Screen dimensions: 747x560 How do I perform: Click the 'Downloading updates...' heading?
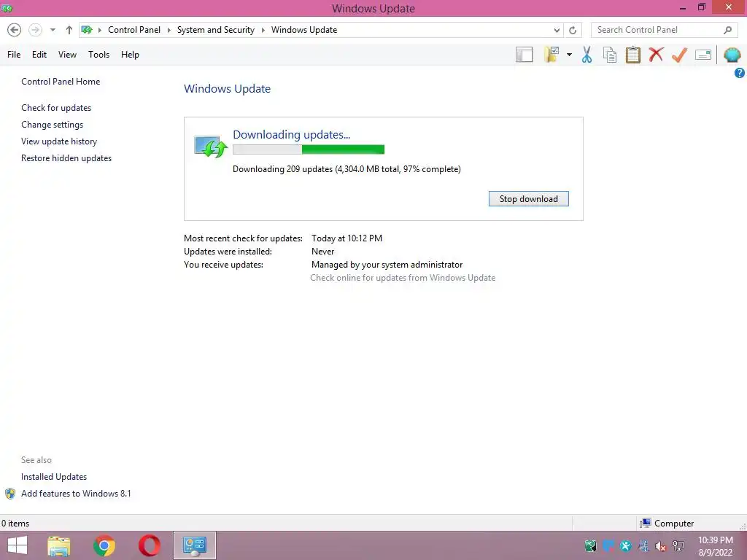pos(292,135)
